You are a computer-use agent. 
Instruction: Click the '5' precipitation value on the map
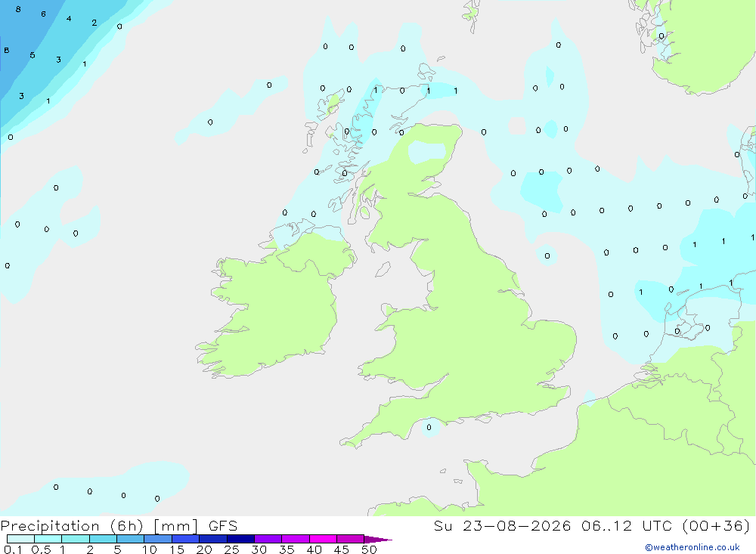(x=33, y=55)
